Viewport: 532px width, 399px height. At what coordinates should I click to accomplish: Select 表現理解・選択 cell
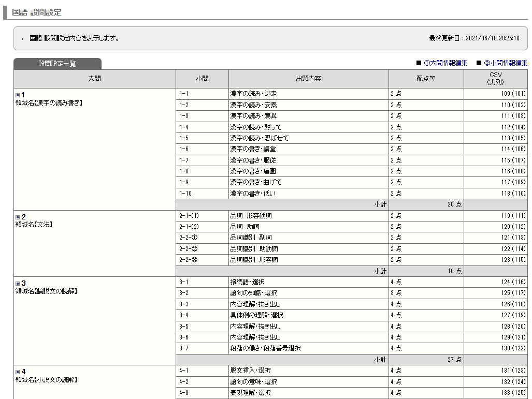(x=308, y=393)
